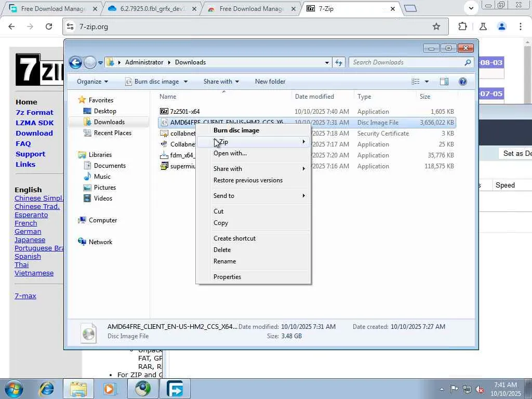Choose Copy in the context menu
The width and height of the screenshot is (532, 399).
[x=253, y=223]
